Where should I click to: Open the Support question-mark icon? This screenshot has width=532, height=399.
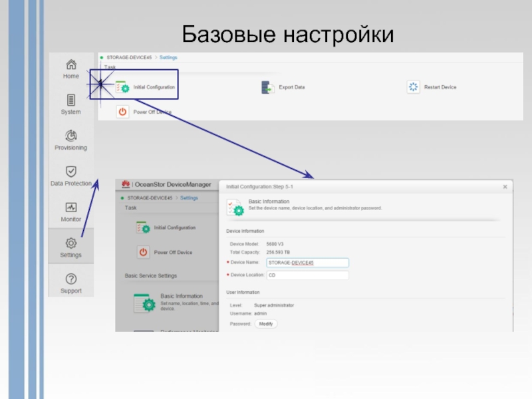coord(71,279)
